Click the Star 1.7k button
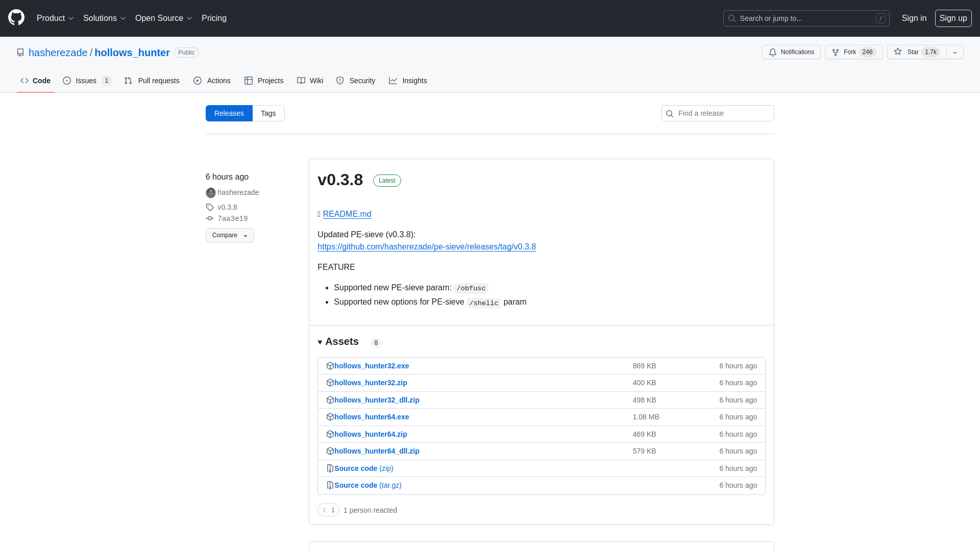Viewport: 980px width, 551px height. coord(917,52)
